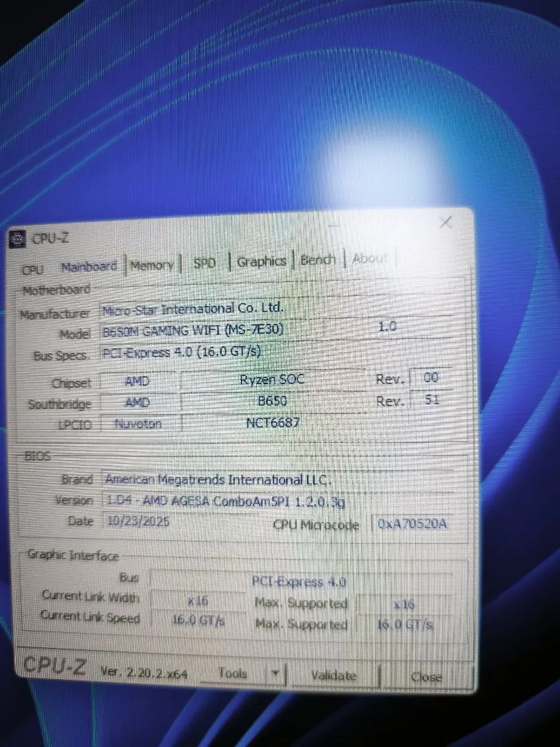Click southbridge Rev. value 51
Image resolution: width=560 pixels, height=747 pixels.
[x=432, y=400]
